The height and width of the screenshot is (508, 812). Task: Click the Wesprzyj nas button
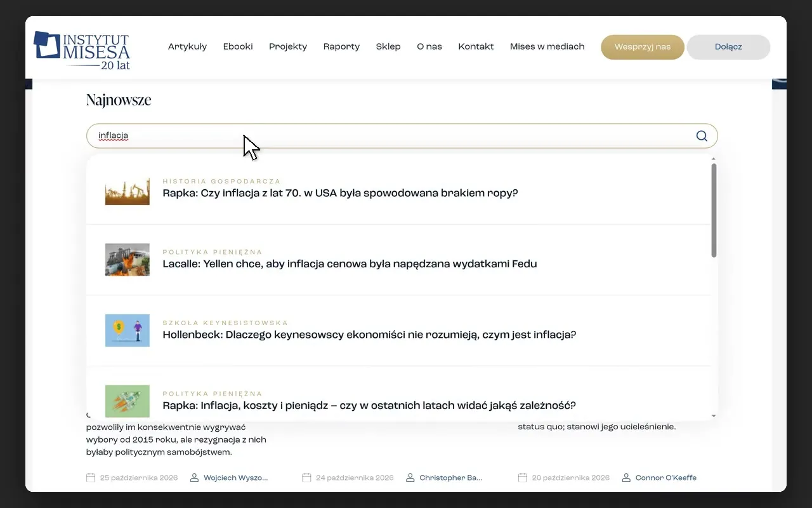click(643, 47)
